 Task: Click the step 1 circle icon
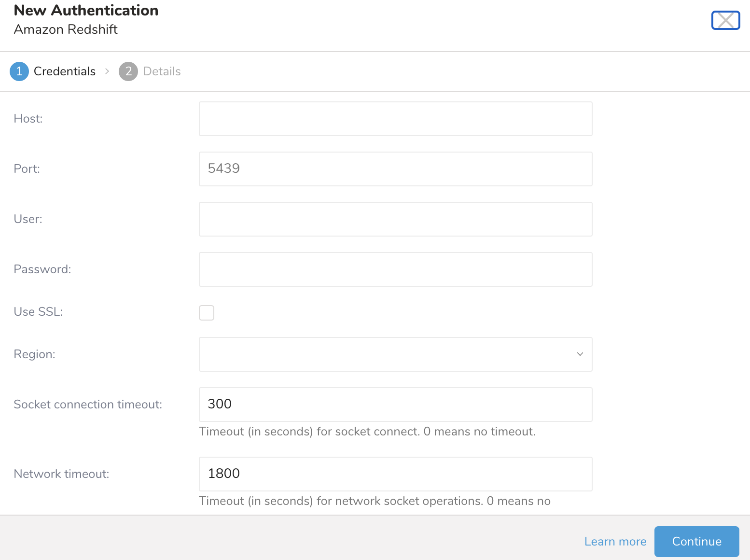tap(19, 71)
